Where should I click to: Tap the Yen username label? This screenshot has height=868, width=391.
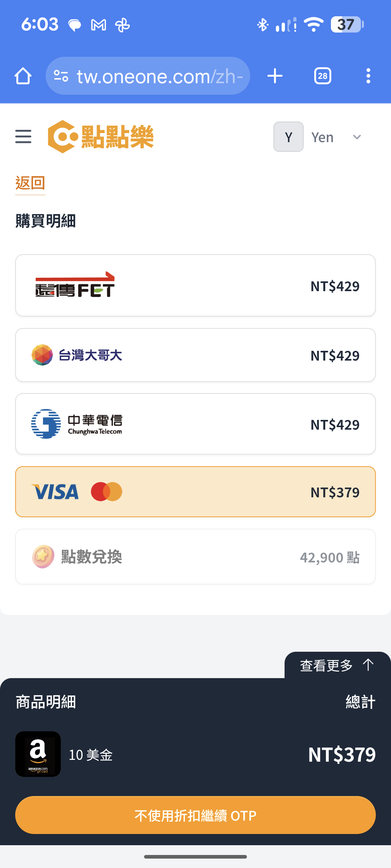tap(322, 137)
